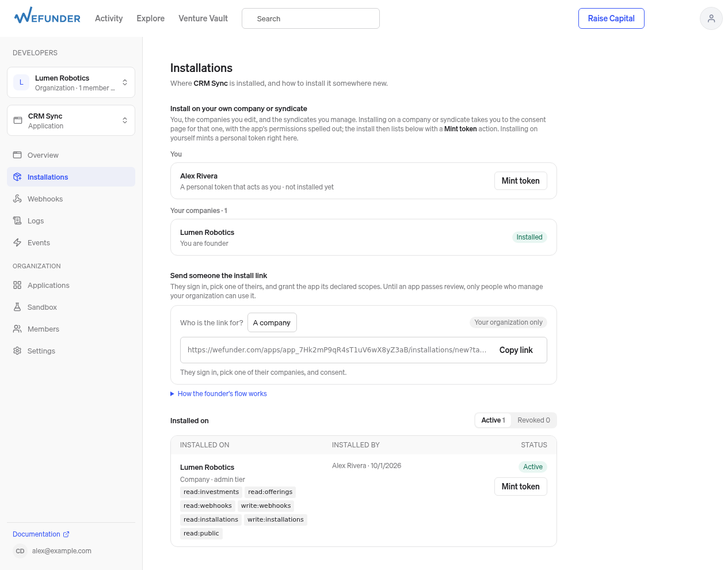Screen dimensions: 728x570
Task: Click the read:webhooks scope tag
Action: pyautogui.click(x=208, y=506)
